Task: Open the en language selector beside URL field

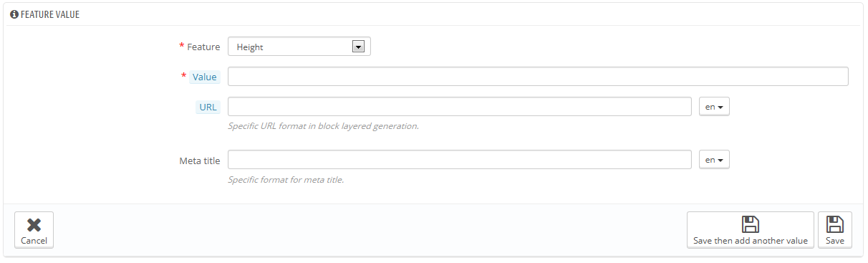Action: pos(714,107)
